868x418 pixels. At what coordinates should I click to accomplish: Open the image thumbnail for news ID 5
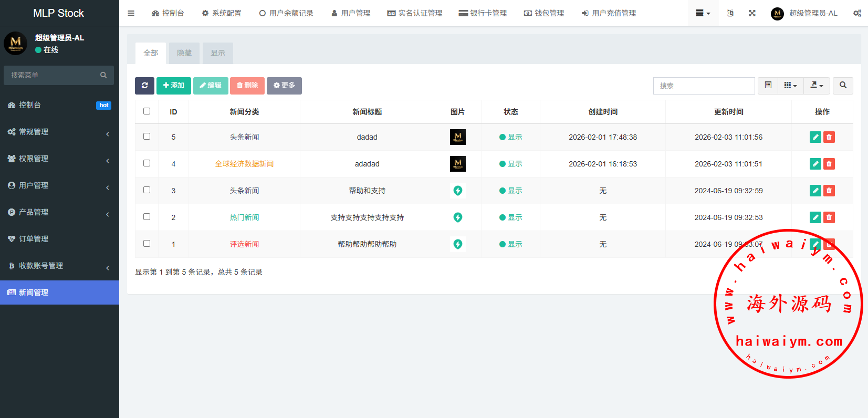coord(458,137)
